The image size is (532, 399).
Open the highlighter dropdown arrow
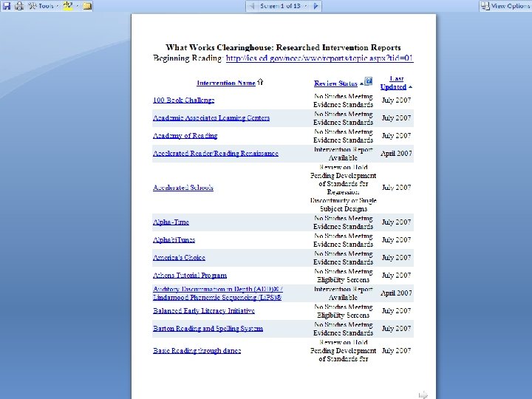(x=78, y=6)
